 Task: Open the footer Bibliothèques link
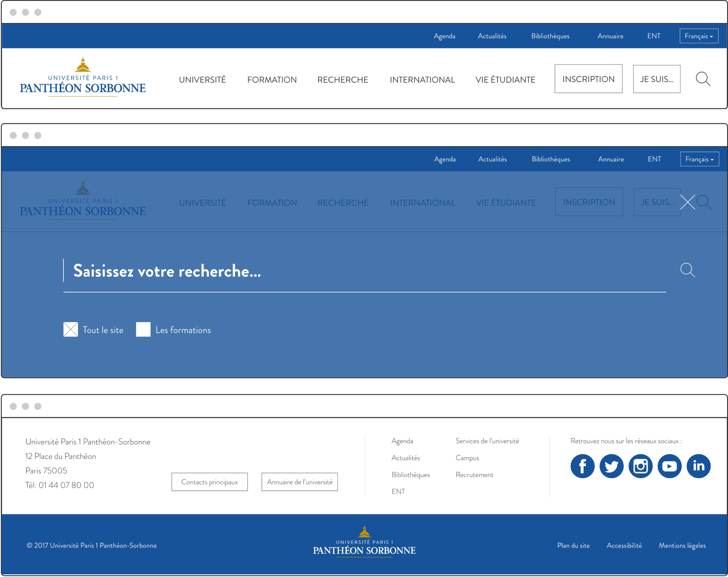pyautogui.click(x=411, y=475)
